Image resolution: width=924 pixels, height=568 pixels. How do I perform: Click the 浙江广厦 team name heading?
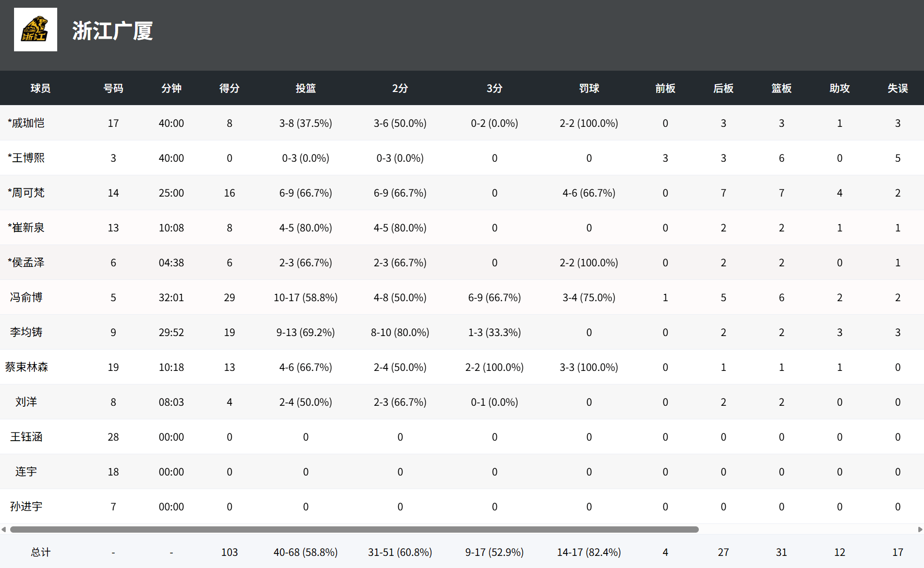pos(112,31)
